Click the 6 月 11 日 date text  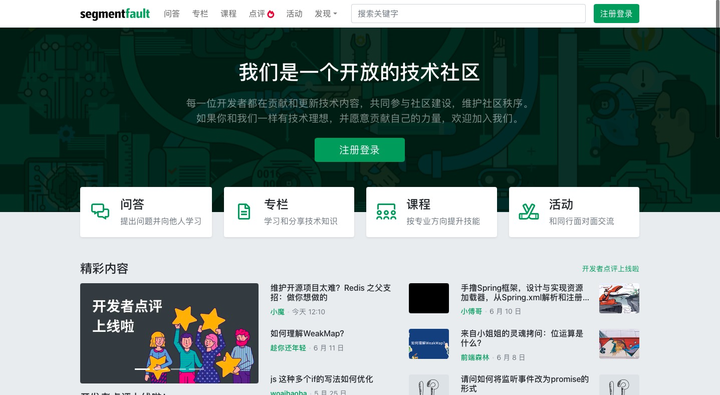pos(328,348)
